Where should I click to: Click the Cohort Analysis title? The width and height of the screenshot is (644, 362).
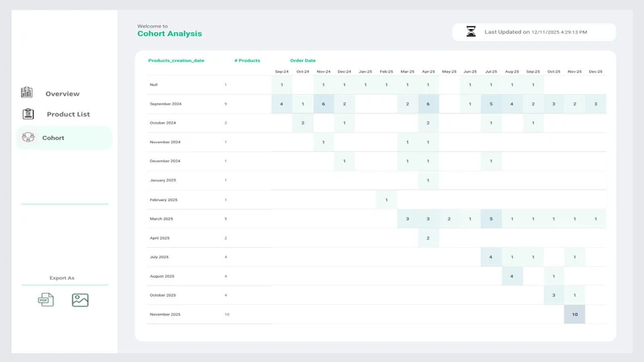point(170,34)
